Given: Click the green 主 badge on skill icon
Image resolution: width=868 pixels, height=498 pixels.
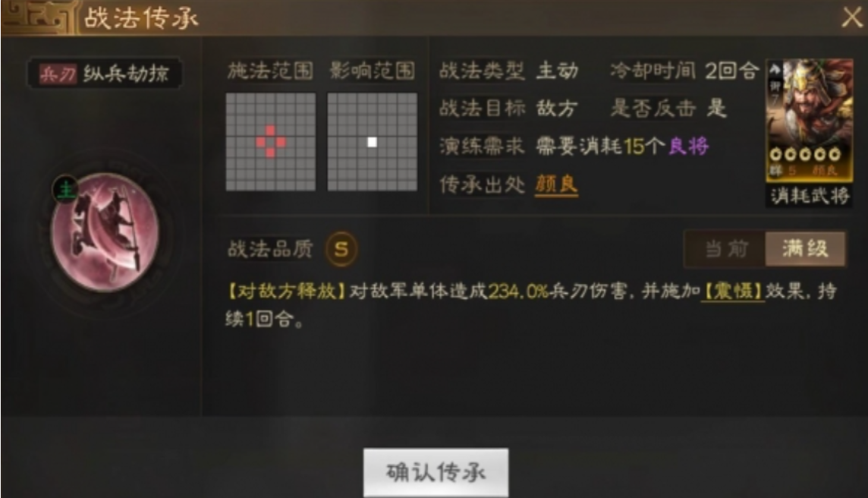Looking at the screenshot, I should [x=66, y=190].
